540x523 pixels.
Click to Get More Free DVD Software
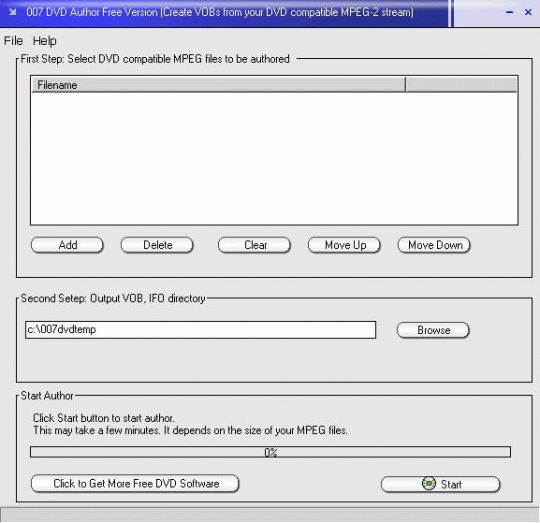135,483
